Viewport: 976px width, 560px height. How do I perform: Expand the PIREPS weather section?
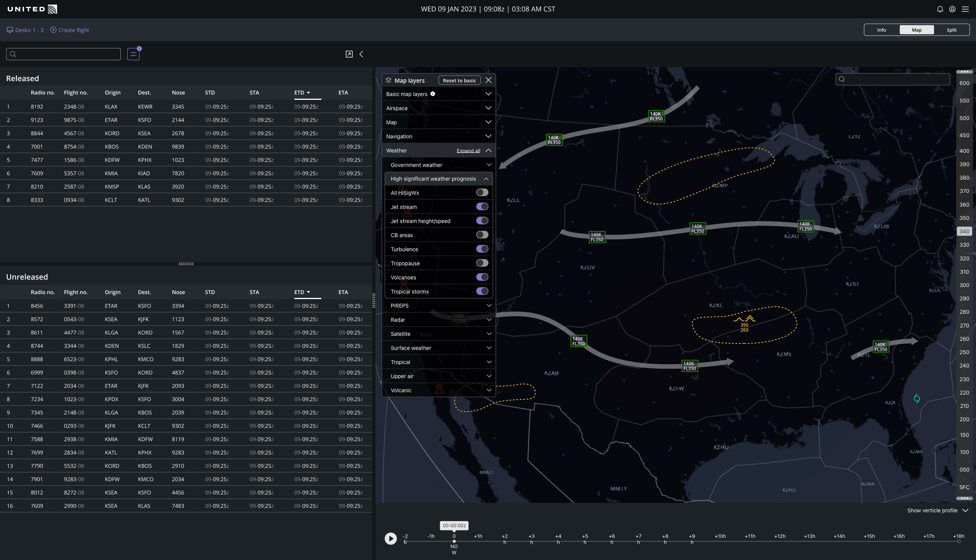(489, 306)
